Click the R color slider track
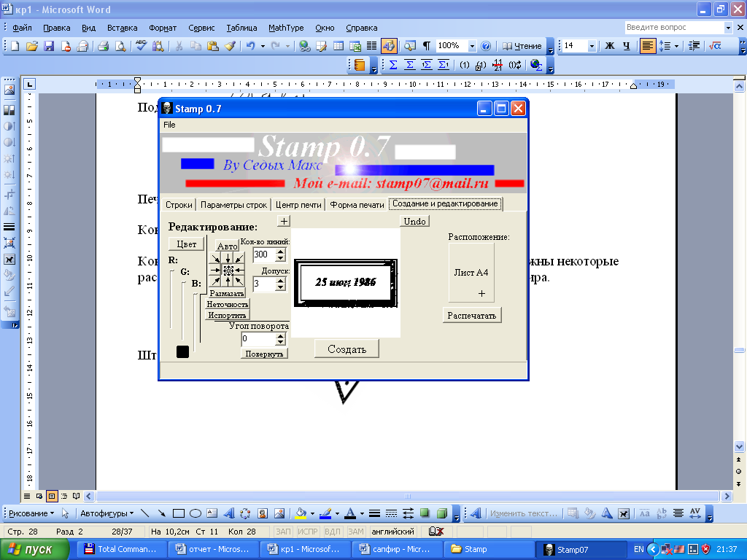 (171, 298)
